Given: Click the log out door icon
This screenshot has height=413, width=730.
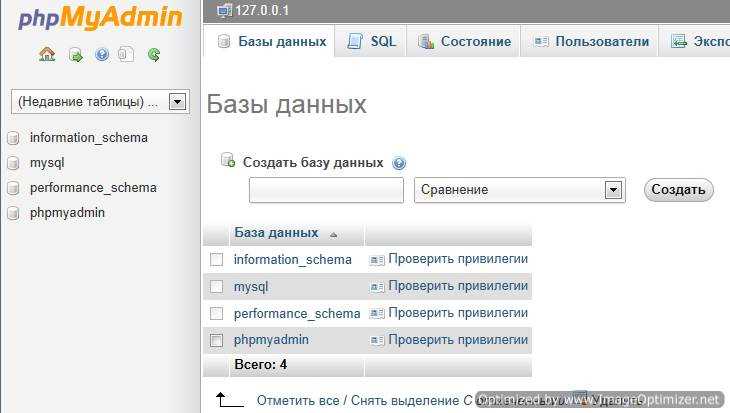Looking at the screenshot, I should (x=75, y=55).
